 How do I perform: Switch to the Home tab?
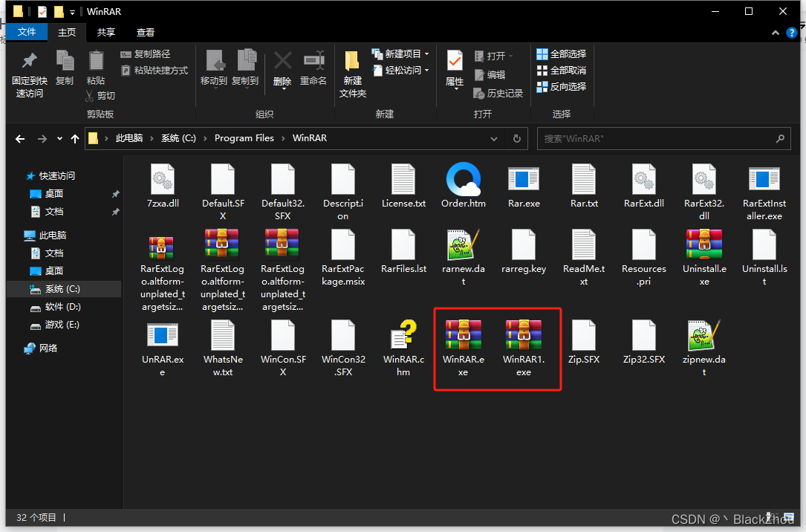coord(67,33)
